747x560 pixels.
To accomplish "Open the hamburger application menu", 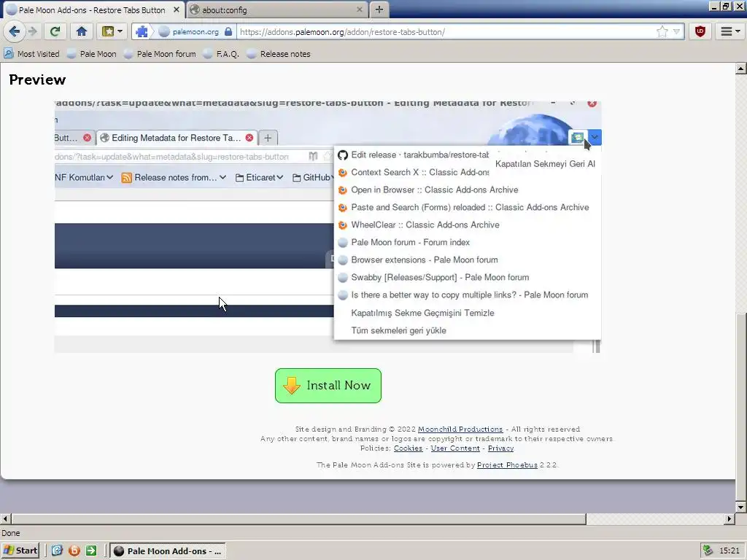I will [729, 32].
